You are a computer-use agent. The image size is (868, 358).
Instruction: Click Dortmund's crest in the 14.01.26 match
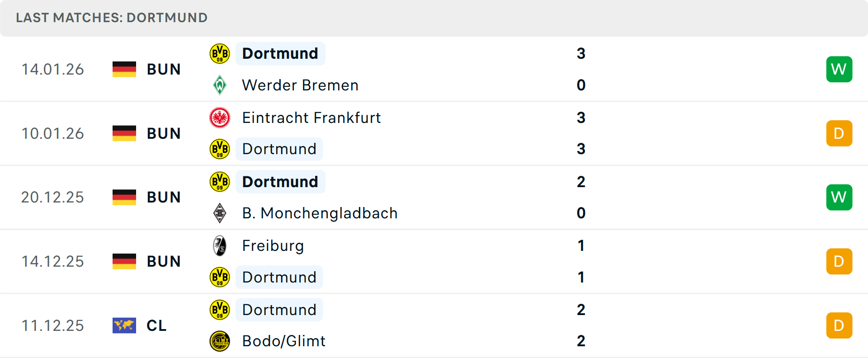pos(220,53)
